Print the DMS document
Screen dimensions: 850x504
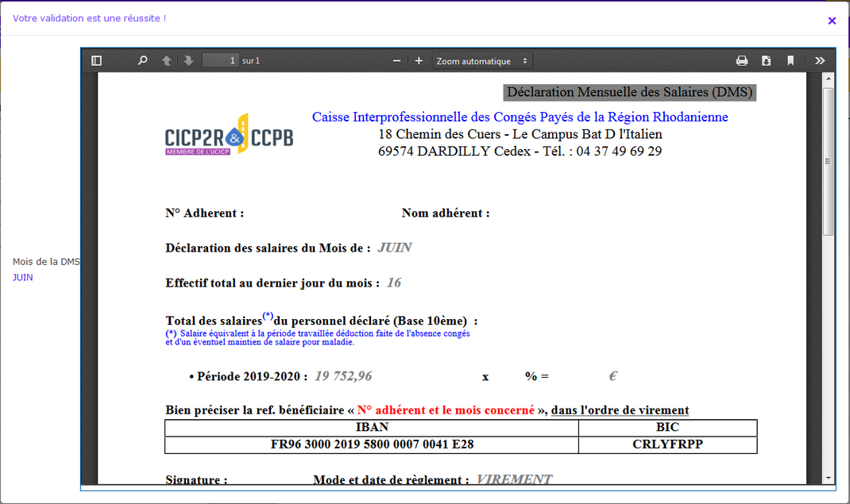742,60
